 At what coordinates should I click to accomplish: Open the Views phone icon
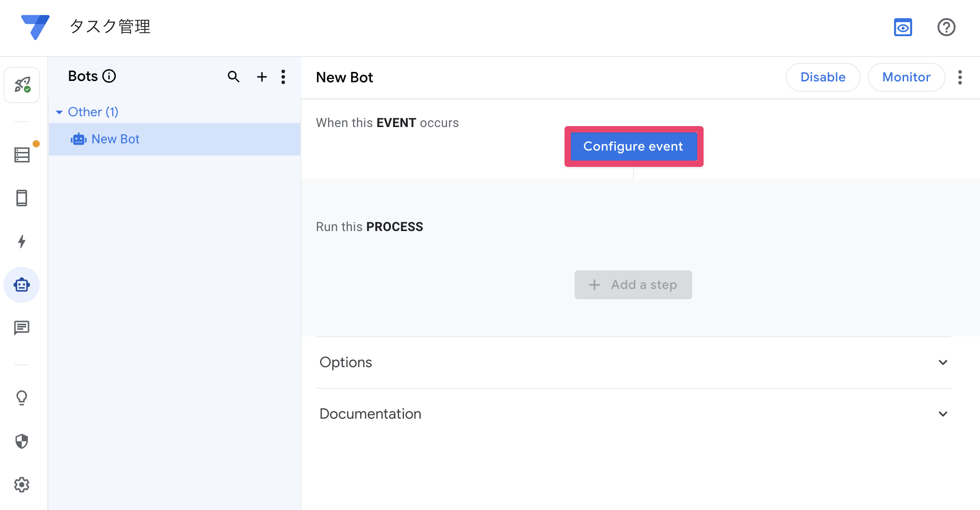22,198
